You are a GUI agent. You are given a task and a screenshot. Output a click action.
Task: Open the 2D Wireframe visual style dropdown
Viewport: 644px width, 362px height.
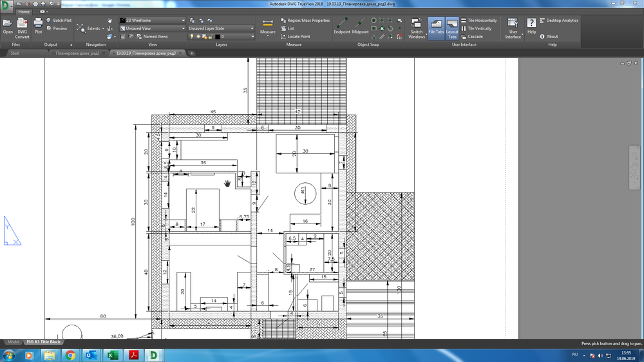(x=155, y=21)
